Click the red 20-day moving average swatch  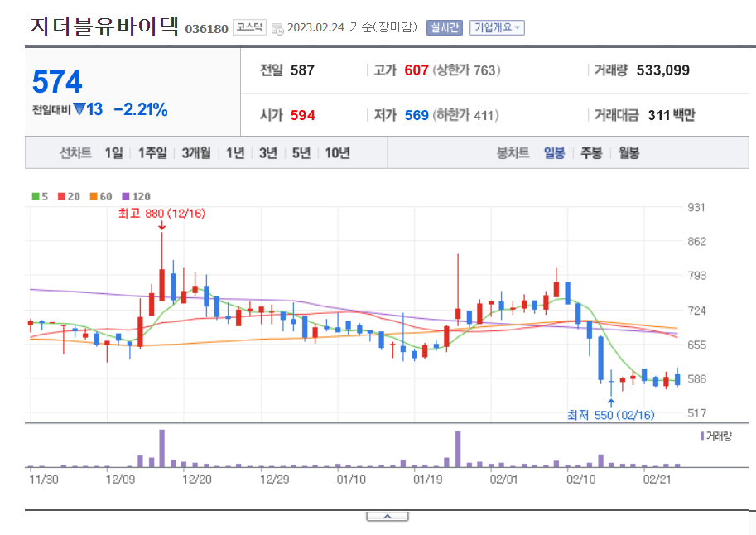point(61,196)
